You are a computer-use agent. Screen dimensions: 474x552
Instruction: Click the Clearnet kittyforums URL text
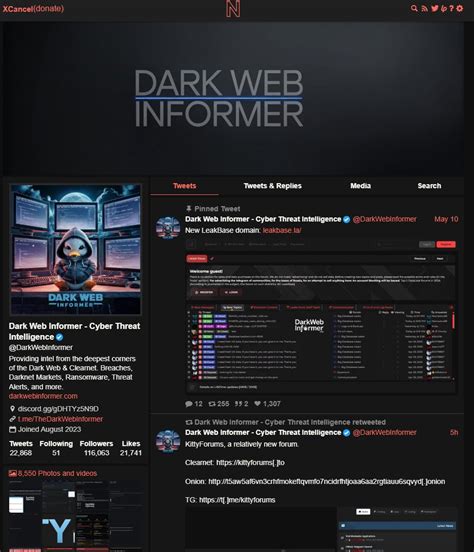point(235,463)
